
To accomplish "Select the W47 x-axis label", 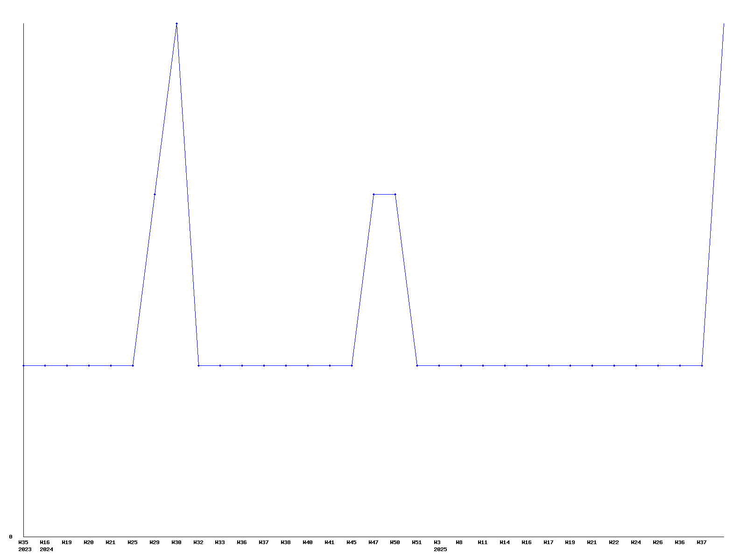I will [373, 542].
